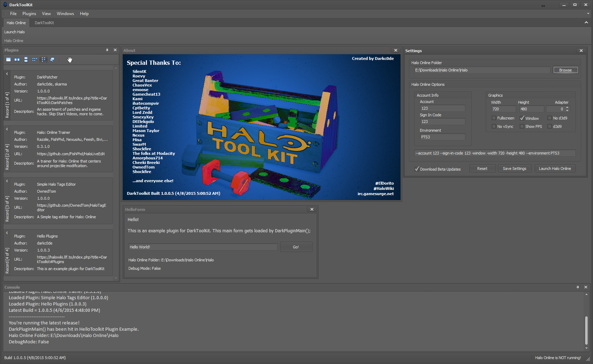Collapse the DarkPatcher plugin record

[x=7, y=74]
